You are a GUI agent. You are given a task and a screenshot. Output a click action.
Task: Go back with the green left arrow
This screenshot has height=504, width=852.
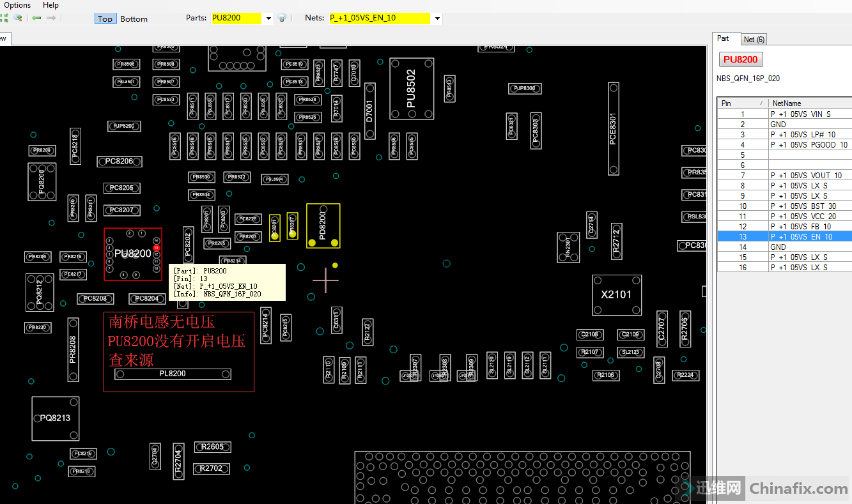click(36, 18)
